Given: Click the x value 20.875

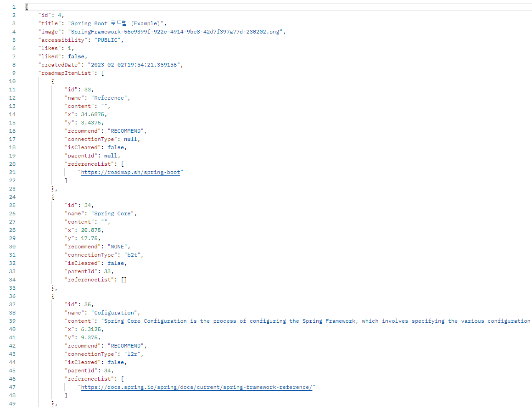Looking at the screenshot, I should [90, 230].
